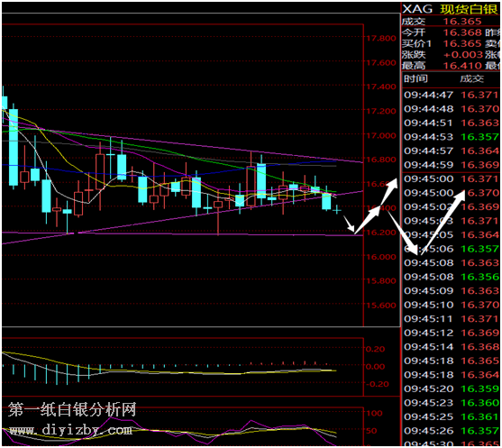
Task: Click the 17.800 price axis label
Action: [381, 39]
